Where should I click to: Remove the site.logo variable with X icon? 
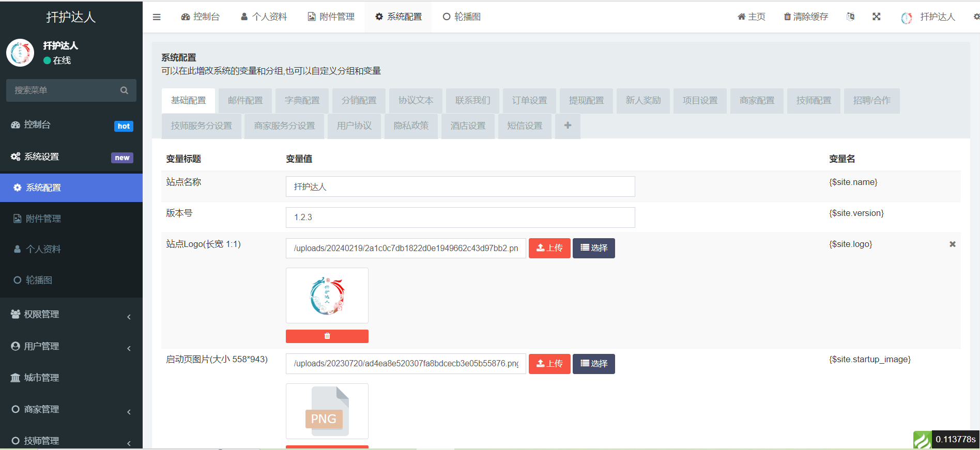(x=952, y=244)
